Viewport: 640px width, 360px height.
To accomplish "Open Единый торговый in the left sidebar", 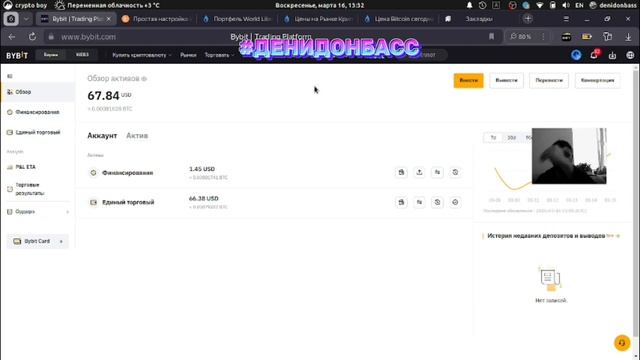I will click(x=38, y=132).
